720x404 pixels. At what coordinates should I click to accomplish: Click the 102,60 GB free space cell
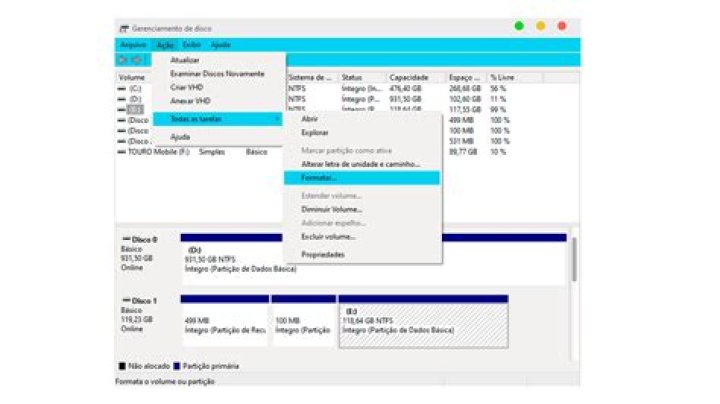465,99
